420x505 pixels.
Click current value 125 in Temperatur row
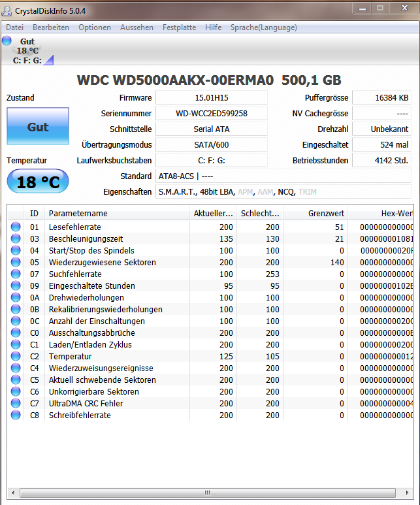226,357
